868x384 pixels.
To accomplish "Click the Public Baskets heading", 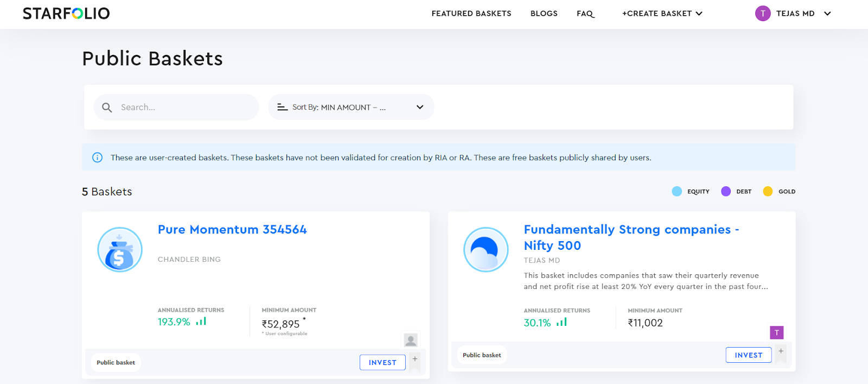I will [x=152, y=59].
